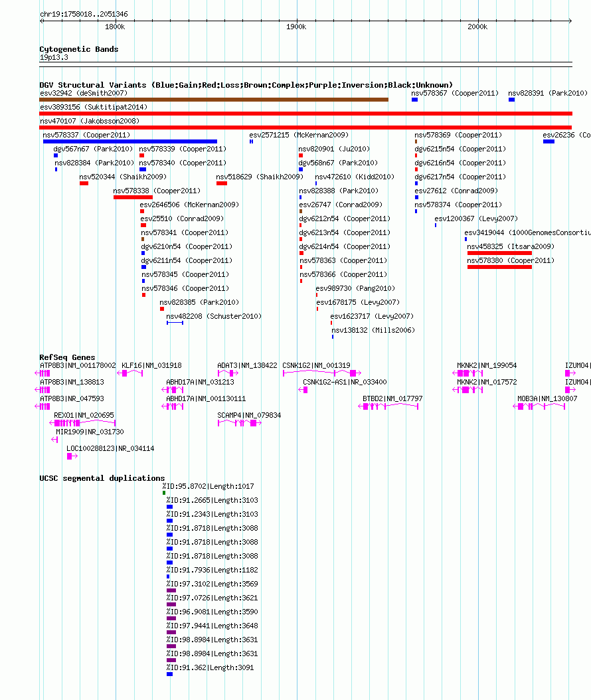Click the nsv578367 (Cooper2011) blue marker
Image resolution: width=591 pixels, height=700 pixels.
[414, 100]
